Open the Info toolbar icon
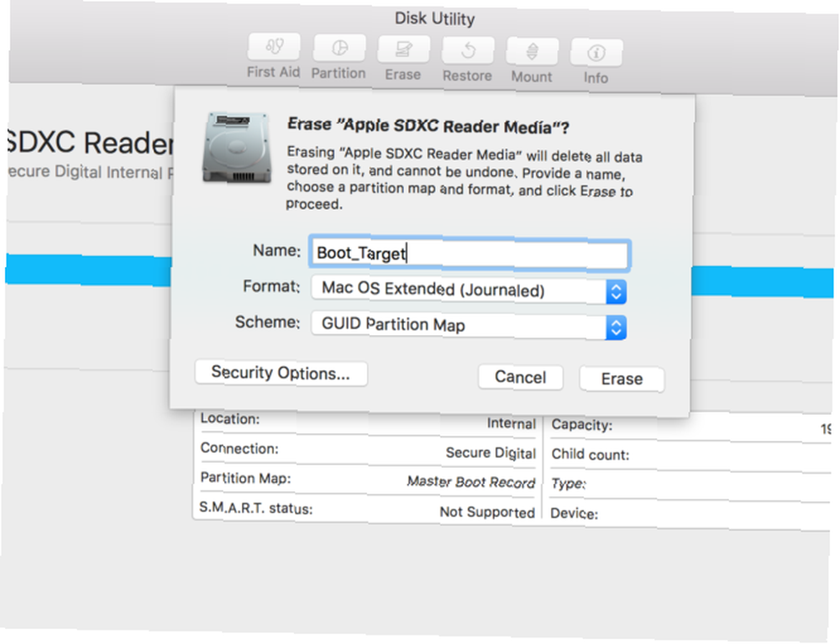The width and height of the screenshot is (840, 644). [596, 53]
